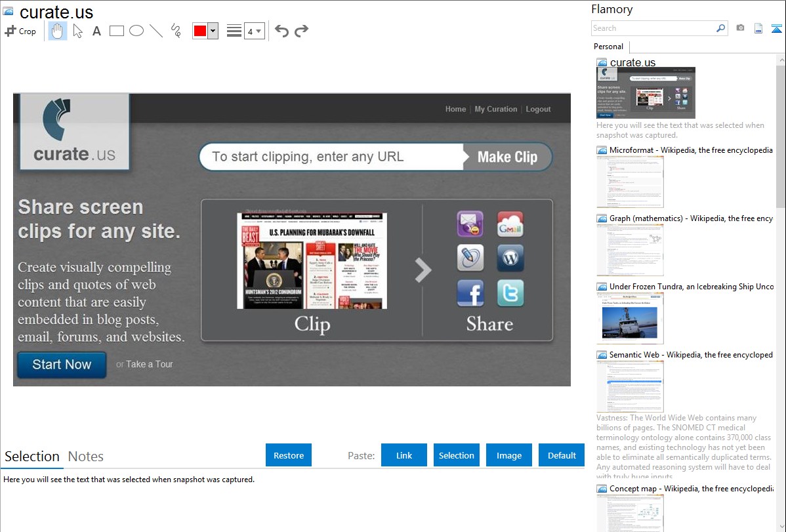Click the LiveJournal pencil share icon
786x532 pixels.
pos(470,258)
